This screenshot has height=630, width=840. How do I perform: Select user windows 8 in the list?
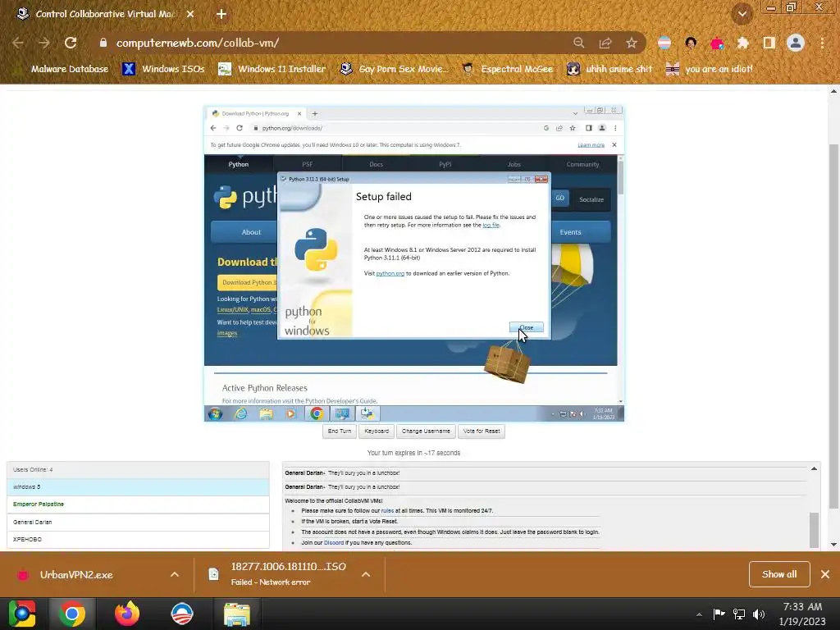[138, 487]
